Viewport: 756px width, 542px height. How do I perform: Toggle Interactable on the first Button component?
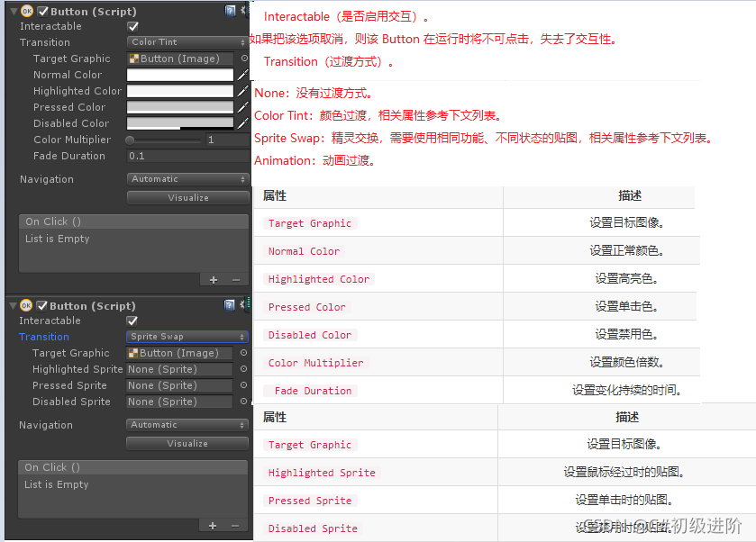tap(132, 26)
